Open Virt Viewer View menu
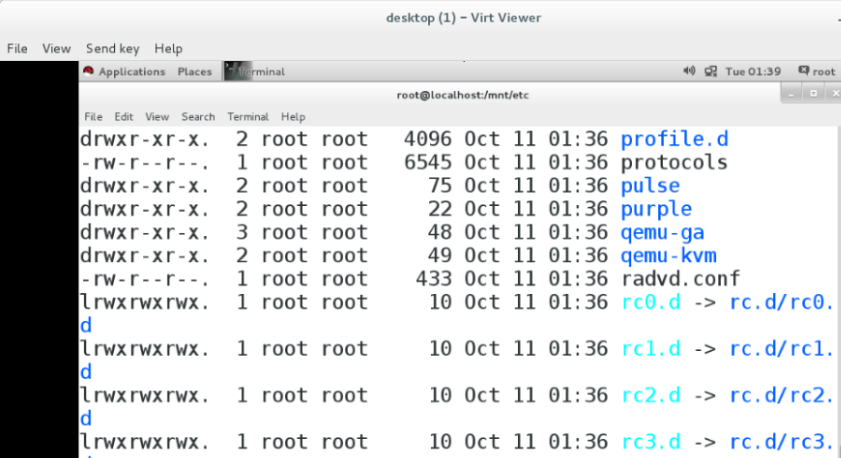Image resolution: width=841 pixels, height=458 pixels. tap(56, 49)
